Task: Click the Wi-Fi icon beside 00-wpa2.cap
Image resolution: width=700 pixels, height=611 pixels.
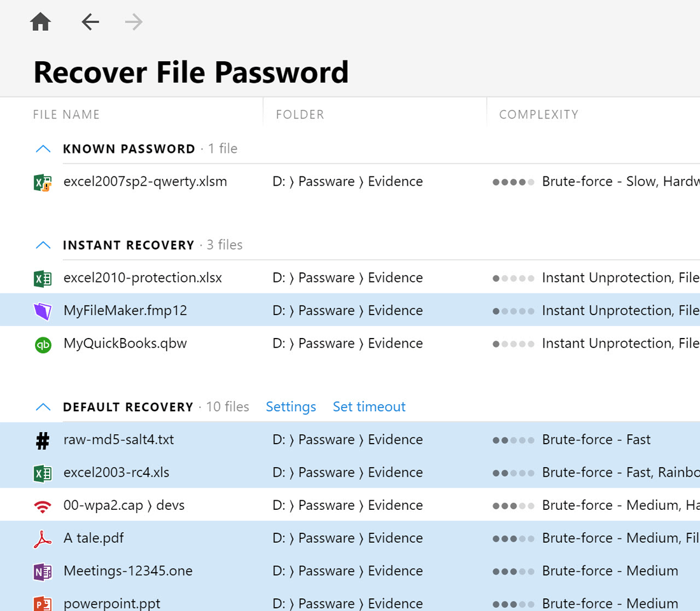Action: [43, 506]
